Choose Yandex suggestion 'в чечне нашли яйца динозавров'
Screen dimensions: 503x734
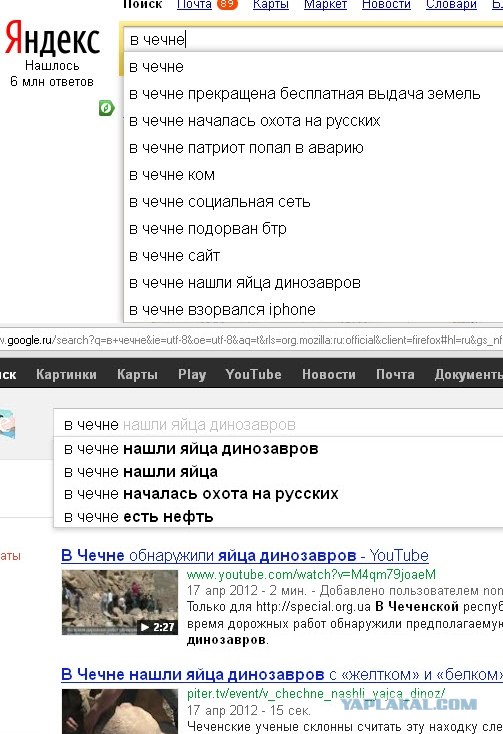[313, 283]
